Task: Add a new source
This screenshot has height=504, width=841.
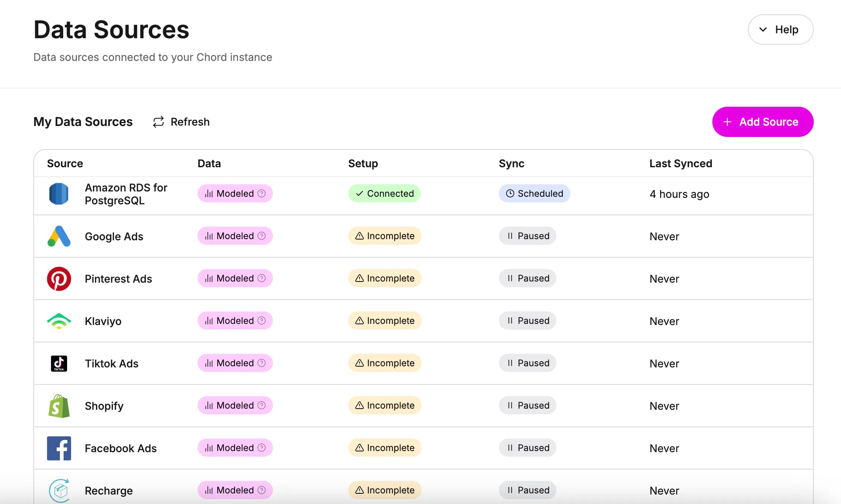Action: 763,122
